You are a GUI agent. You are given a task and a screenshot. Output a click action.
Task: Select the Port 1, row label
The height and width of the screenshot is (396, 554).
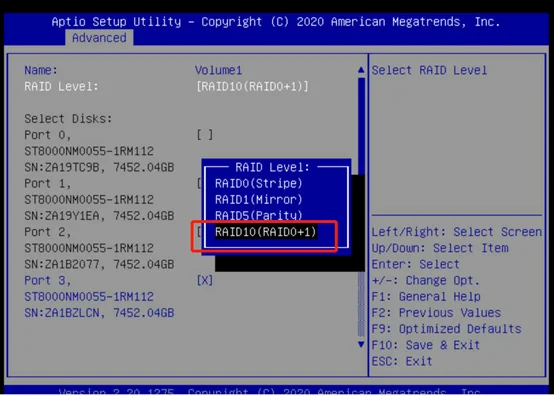48,184
